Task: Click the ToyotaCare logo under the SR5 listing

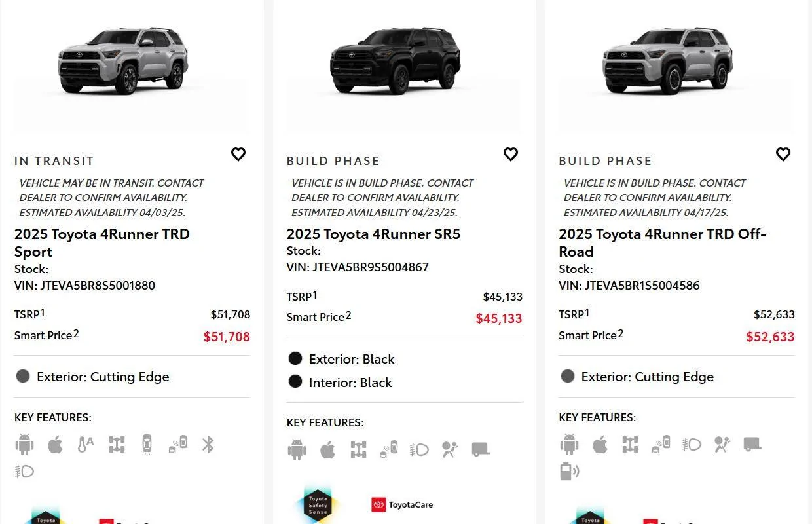Action: point(401,504)
